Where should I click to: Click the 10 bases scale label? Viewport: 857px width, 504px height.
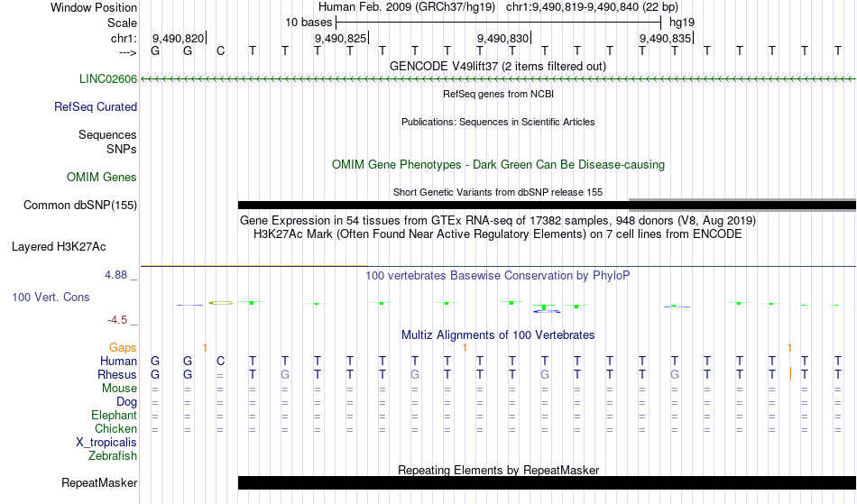click(309, 23)
